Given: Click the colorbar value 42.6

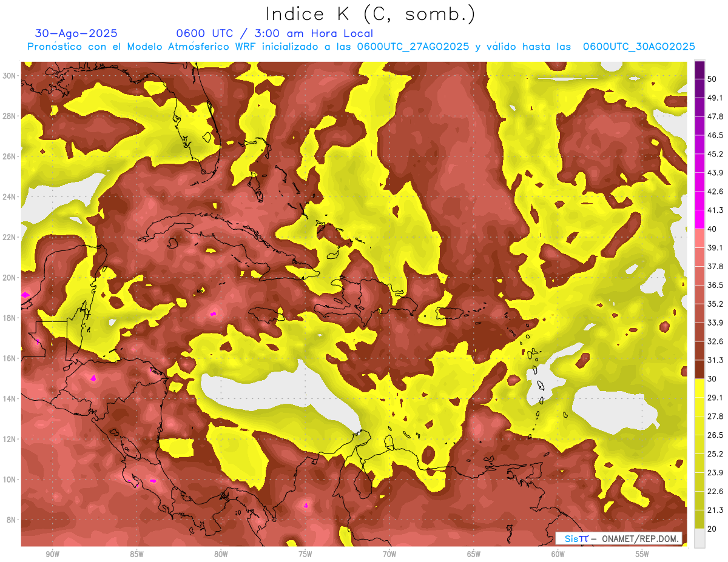Looking at the screenshot, I should point(715,192).
